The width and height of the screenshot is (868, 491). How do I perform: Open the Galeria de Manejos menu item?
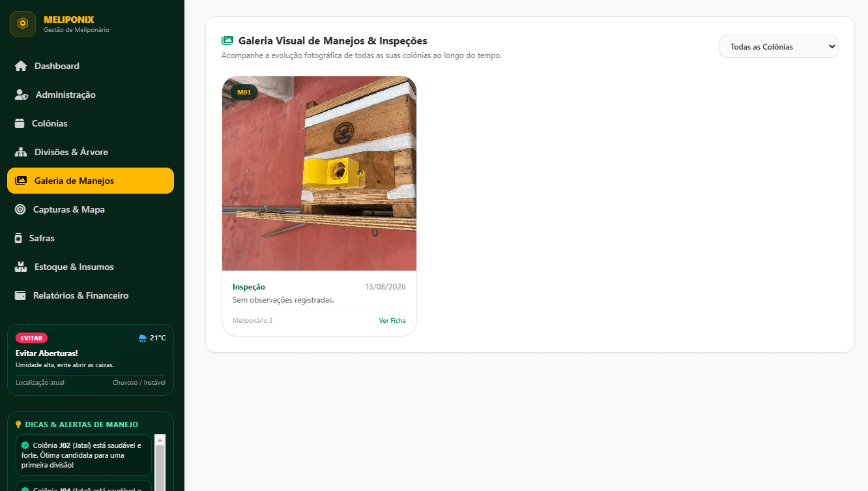pos(91,181)
